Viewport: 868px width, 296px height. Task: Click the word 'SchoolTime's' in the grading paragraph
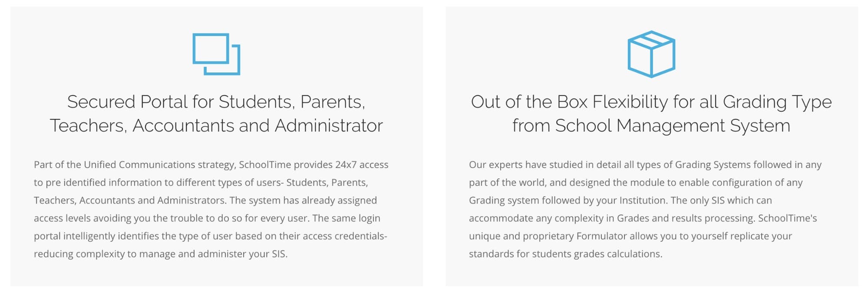pyautogui.click(x=787, y=218)
